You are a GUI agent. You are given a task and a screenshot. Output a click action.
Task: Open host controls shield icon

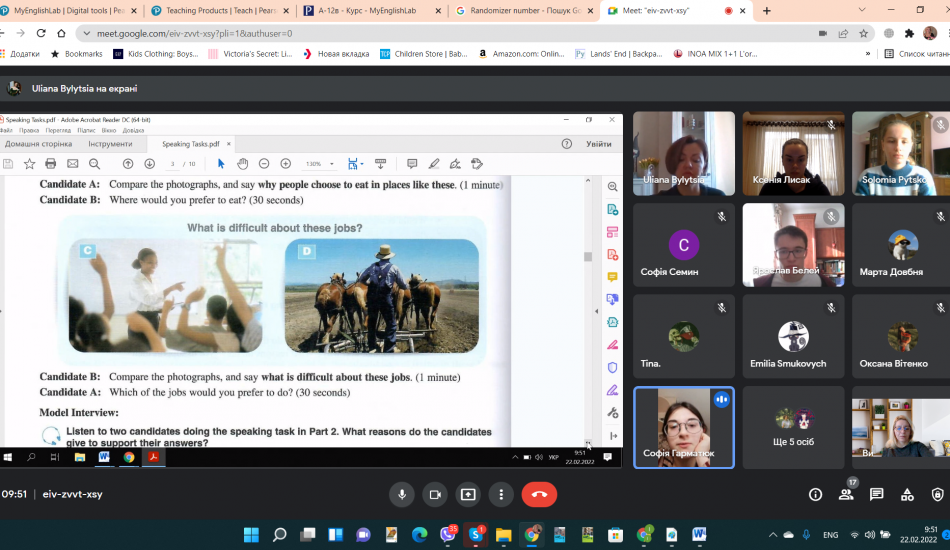(937, 494)
